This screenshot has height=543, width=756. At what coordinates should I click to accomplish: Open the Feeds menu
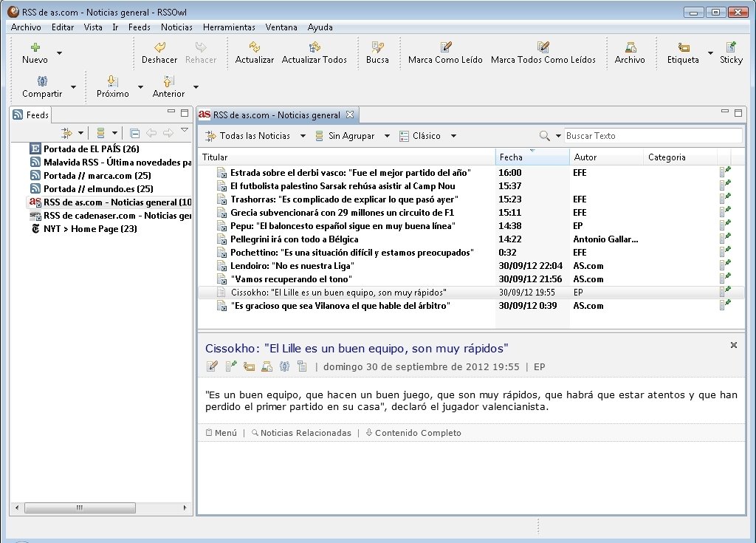pyautogui.click(x=140, y=27)
